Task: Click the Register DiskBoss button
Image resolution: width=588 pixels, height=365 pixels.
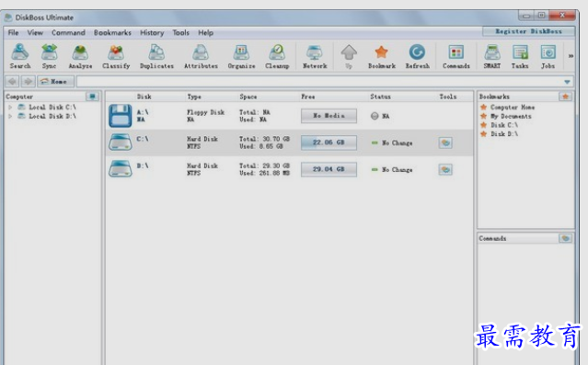Action: (x=528, y=31)
